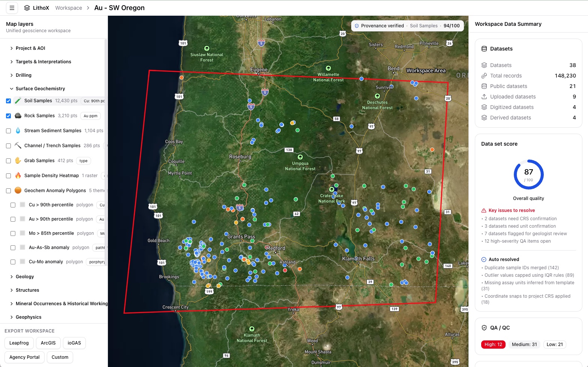
Task: Filter QA items by Low: 21
Action: (555, 345)
